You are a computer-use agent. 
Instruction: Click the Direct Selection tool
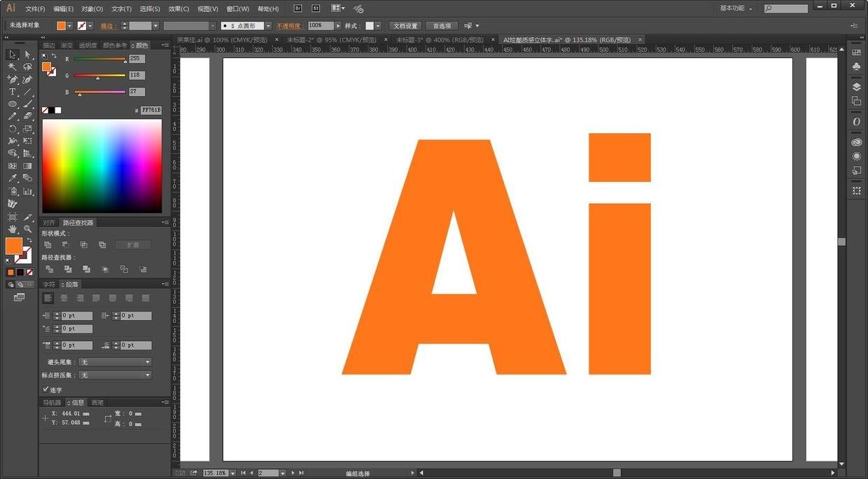pyautogui.click(x=28, y=54)
